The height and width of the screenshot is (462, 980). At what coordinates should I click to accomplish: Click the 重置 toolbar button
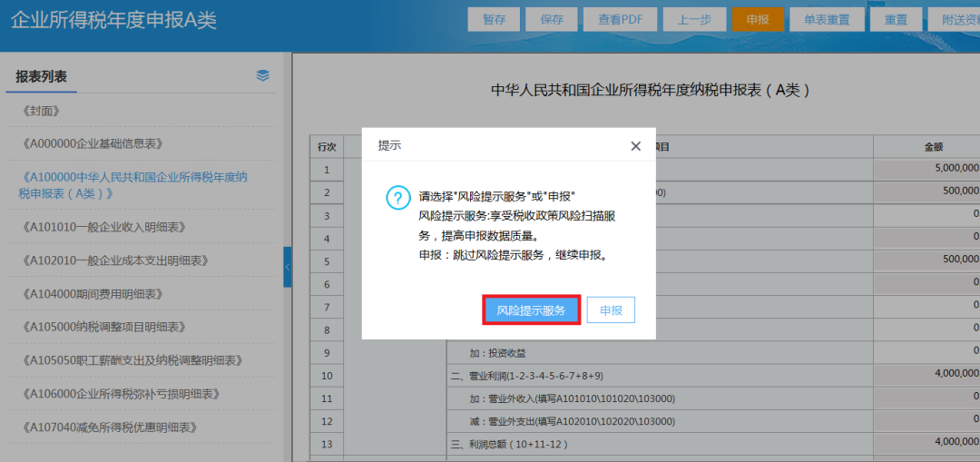[896, 19]
